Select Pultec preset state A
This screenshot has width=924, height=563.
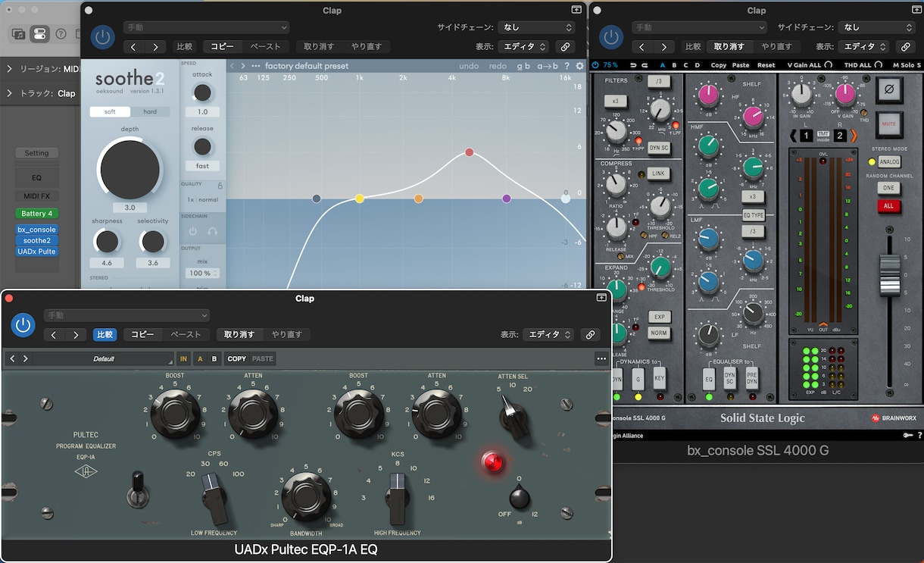pos(201,358)
